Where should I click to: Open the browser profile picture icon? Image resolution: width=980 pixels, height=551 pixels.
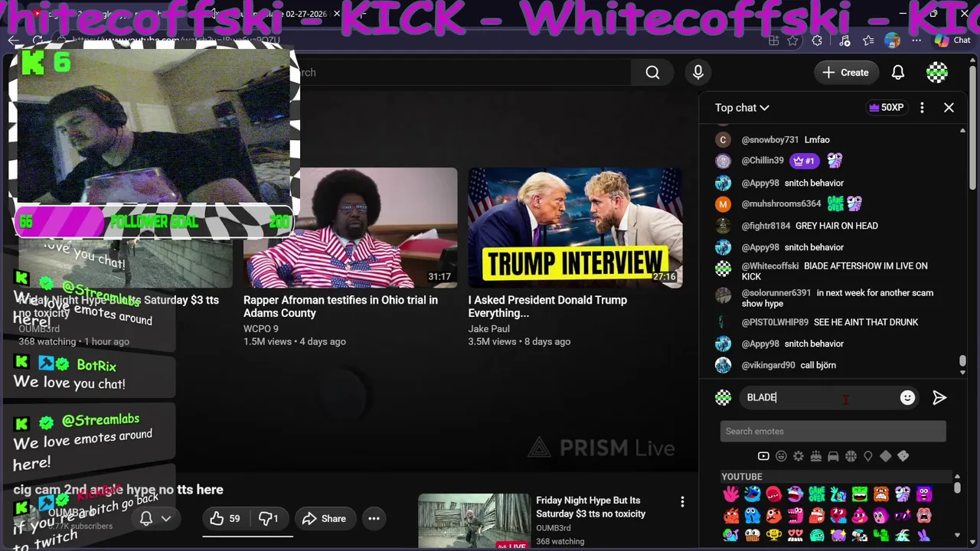coord(892,41)
